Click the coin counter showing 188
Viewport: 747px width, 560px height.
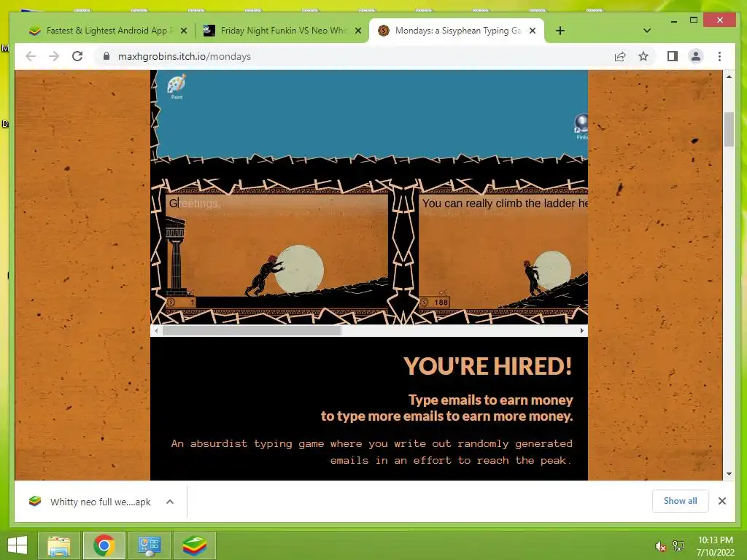435,302
